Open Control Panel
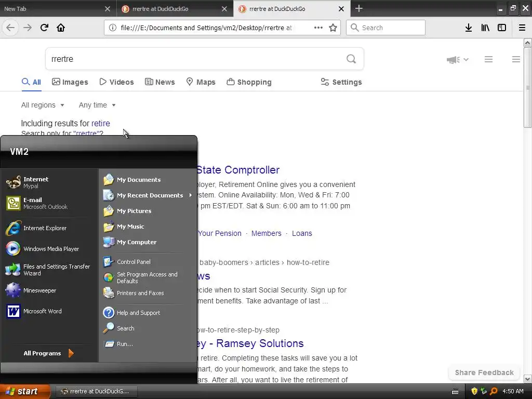Image resolution: width=532 pixels, height=399 pixels. tap(148, 262)
